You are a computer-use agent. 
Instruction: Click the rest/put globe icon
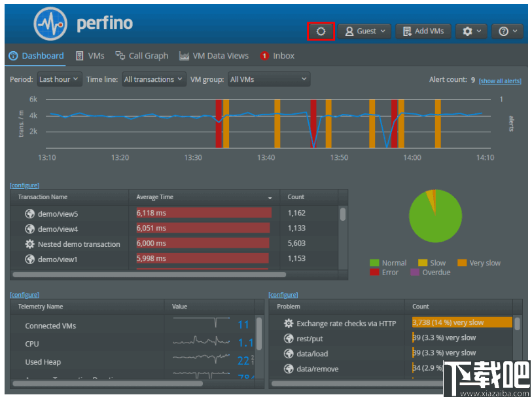pyautogui.click(x=288, y=337)
